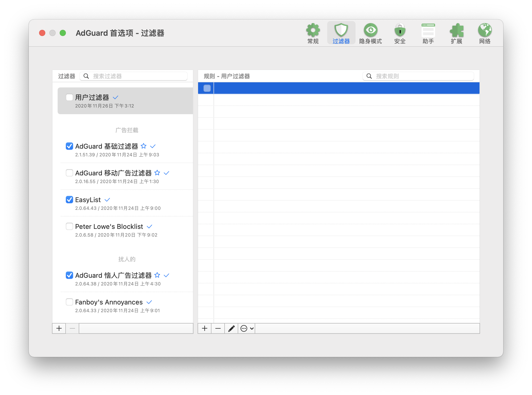Viewport: 532px width, 395px height.
Task: Uncheck AdGuard 恼人广告过滤器
Action: tap(69, 275)
